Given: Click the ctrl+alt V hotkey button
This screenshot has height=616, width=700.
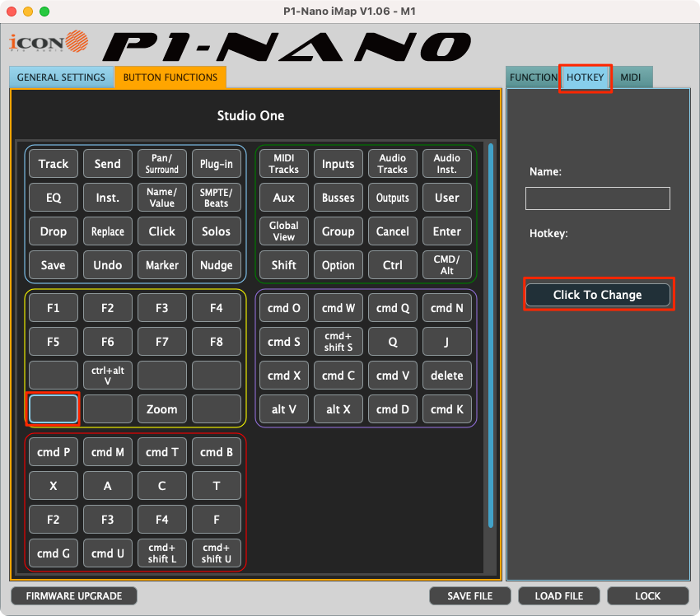Looking at the screenshot, I should [x=108, y=376].
